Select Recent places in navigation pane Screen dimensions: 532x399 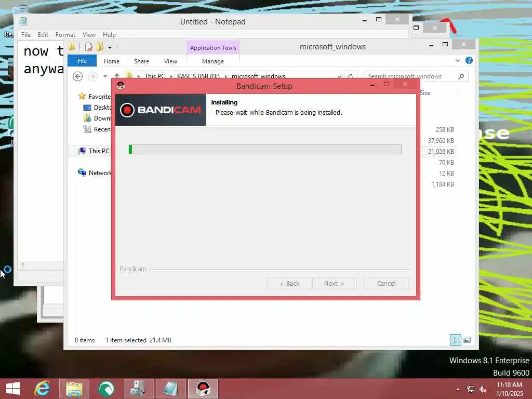click(x=97, y=129)
